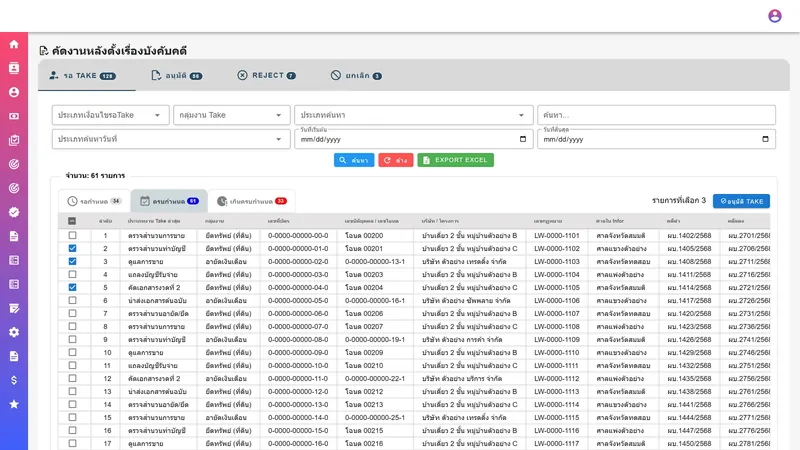Click the target icon directly above verified badge
Screen dimensions: 800x450
pos(14,188)
